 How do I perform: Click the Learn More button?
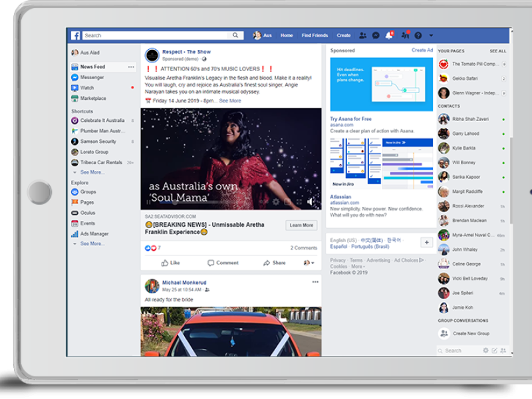tap(301, 225)
